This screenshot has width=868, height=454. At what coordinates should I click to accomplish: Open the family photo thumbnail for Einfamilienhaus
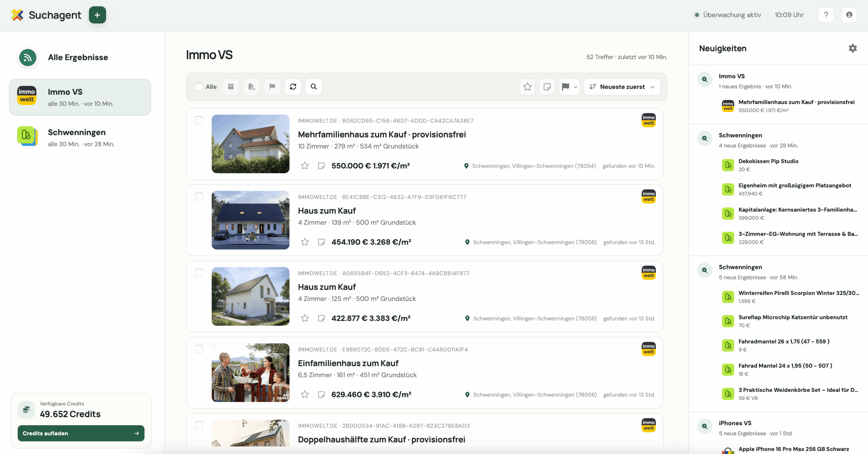coord(251,373)
